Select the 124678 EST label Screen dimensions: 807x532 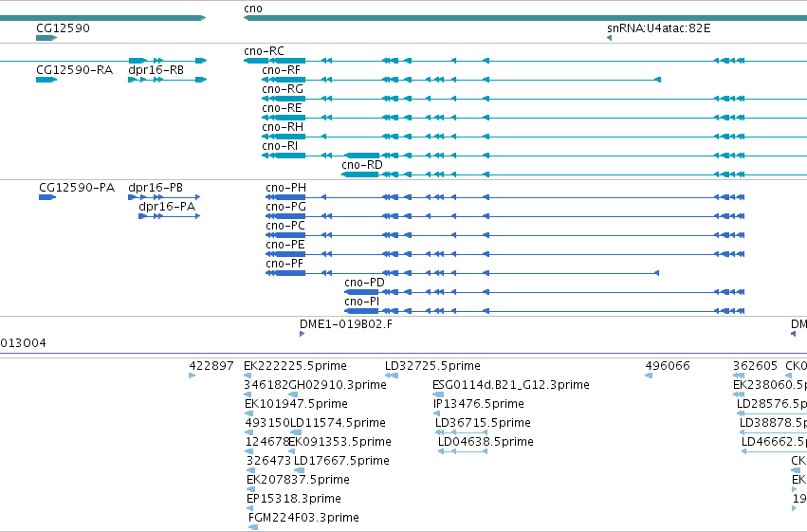click(267, 443)
